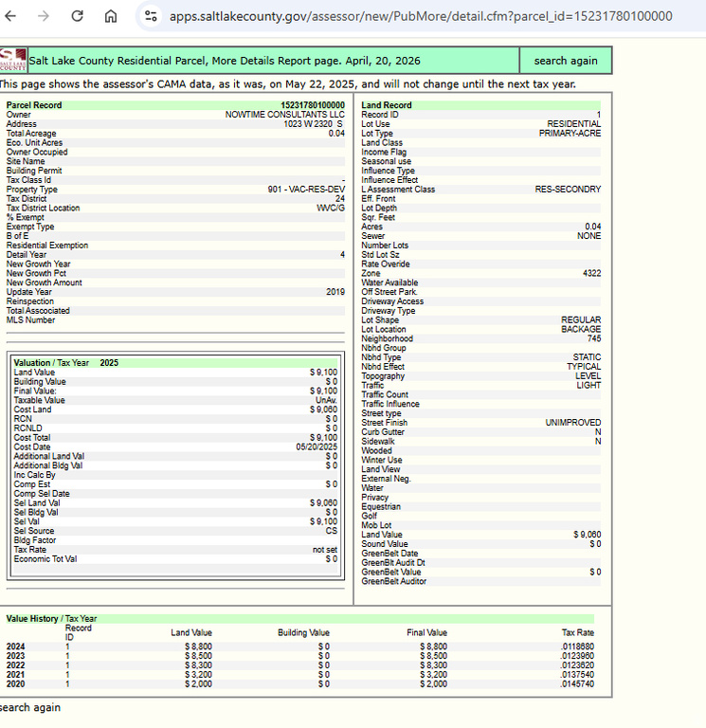This screenshot has width=706, height=728.
Task: Click the Salt Lake County logo
Action: tap(13, 61)
